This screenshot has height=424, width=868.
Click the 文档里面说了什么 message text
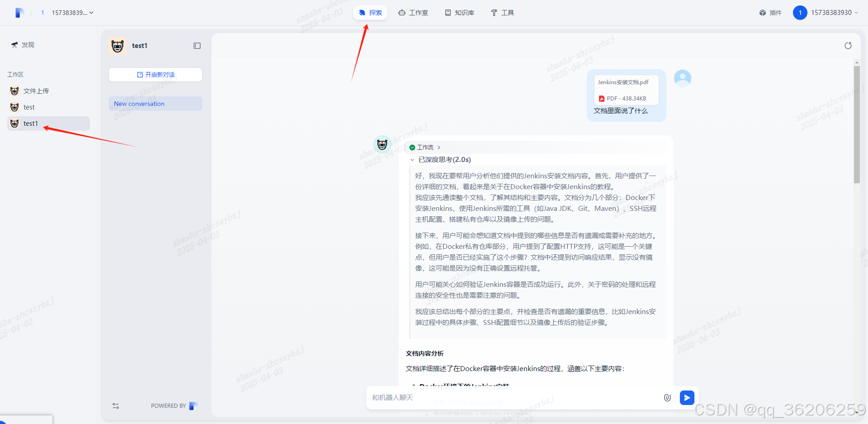pos(621,111)
